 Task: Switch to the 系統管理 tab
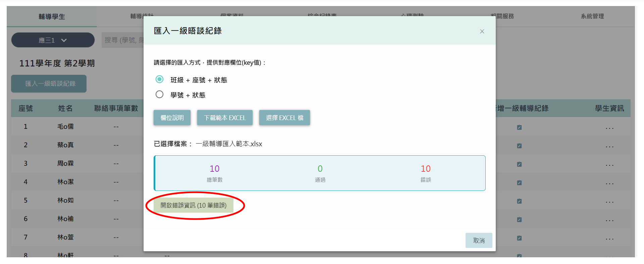(x=592, y=16)
